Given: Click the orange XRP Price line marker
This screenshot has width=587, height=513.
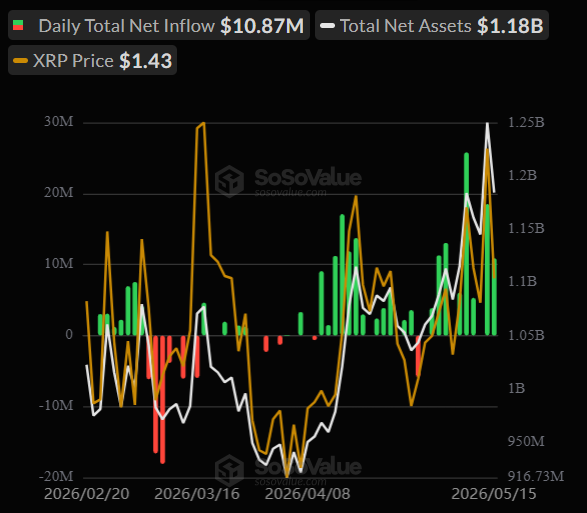Looking at the screenshot, I should point(20,61).
